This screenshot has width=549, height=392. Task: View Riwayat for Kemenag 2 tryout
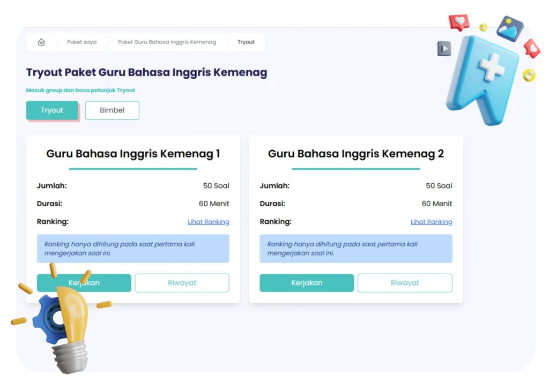pyautogui.click(x=405, y=283)
